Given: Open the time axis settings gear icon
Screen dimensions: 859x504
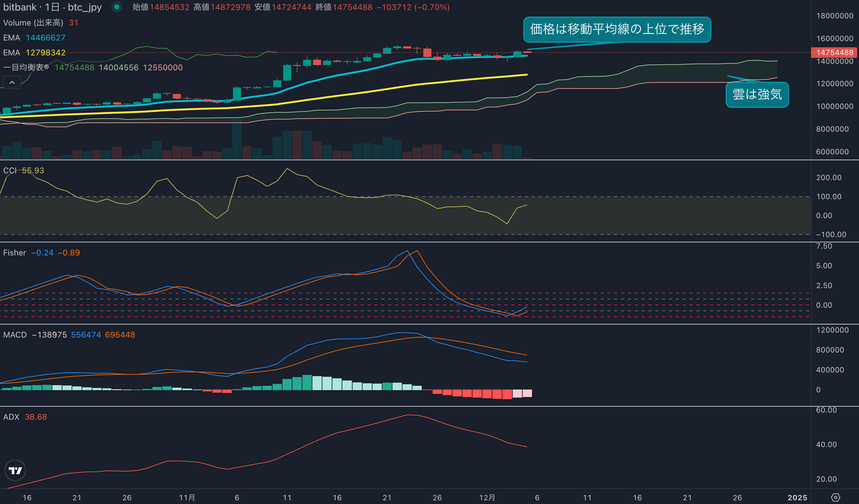Looking at the screenshot, I should [x=835, y=497].
